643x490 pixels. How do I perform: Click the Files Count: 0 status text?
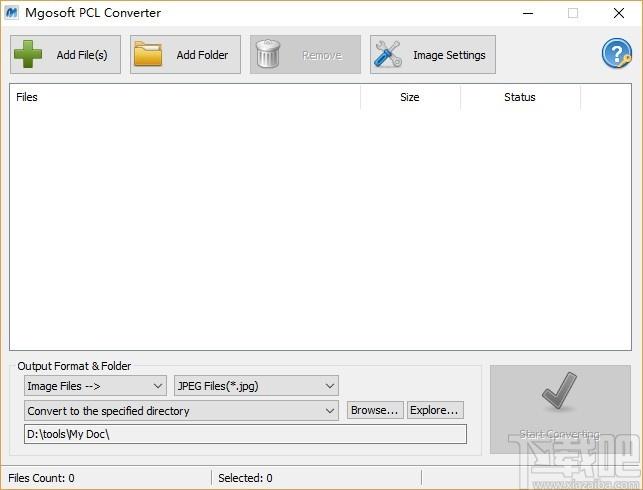pos(41,478)
